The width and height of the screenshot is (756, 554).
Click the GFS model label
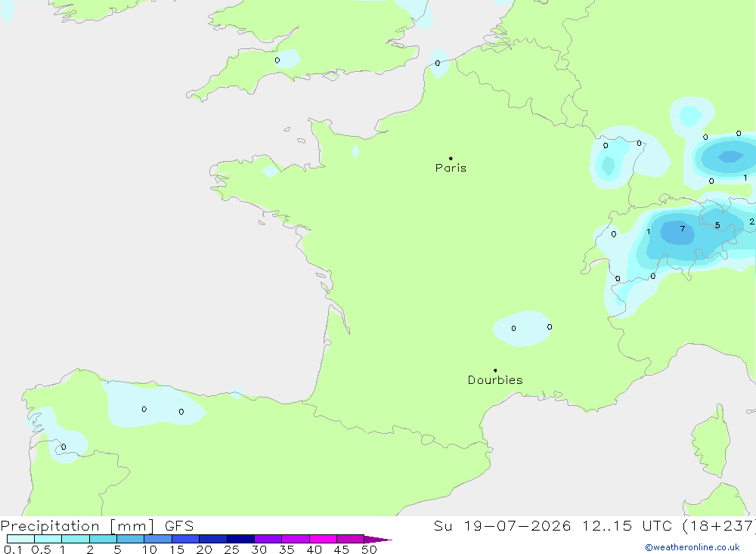tap(179, 525)
